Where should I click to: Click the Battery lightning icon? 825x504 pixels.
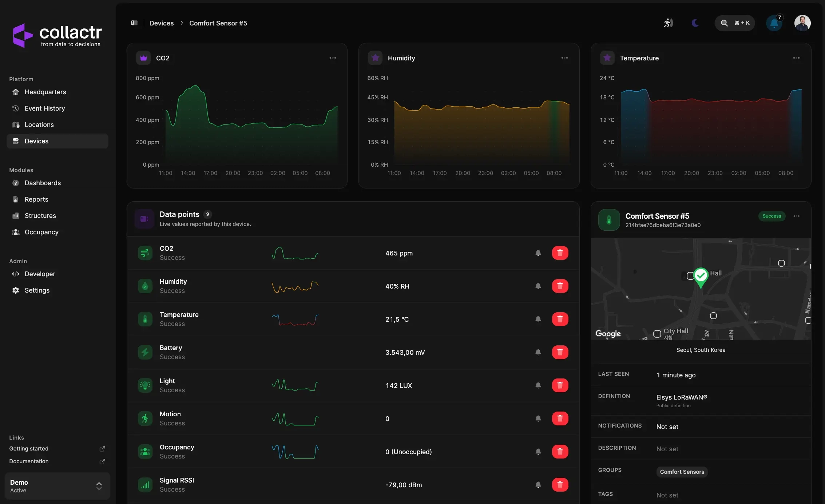point(145,352)
